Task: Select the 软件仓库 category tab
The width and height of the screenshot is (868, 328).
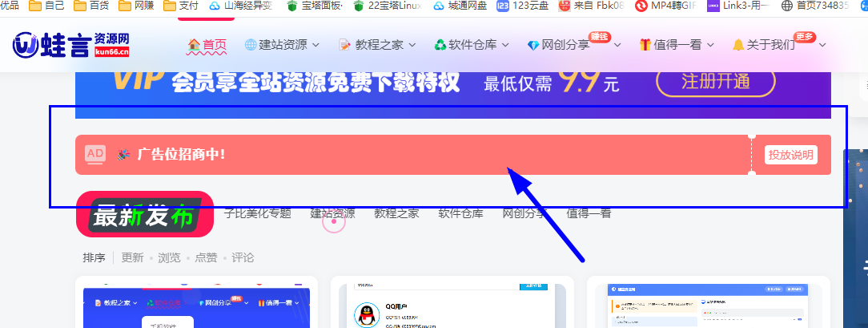Action: [x=460, y=213]
